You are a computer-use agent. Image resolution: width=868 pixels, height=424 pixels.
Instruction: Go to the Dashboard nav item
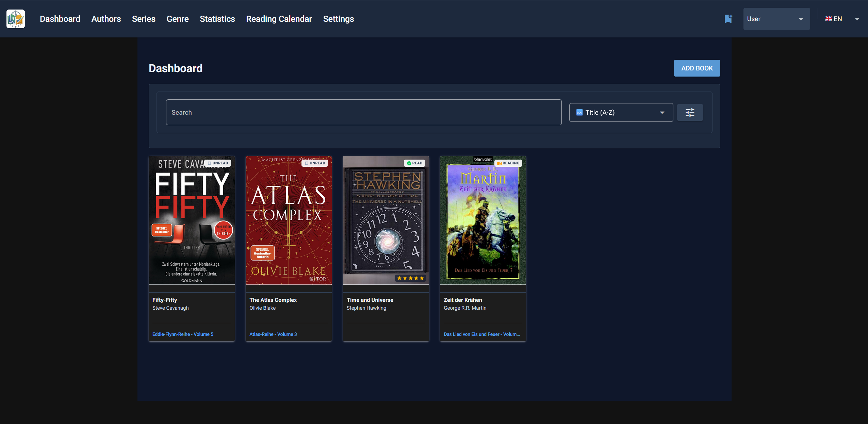coord(60,19)
